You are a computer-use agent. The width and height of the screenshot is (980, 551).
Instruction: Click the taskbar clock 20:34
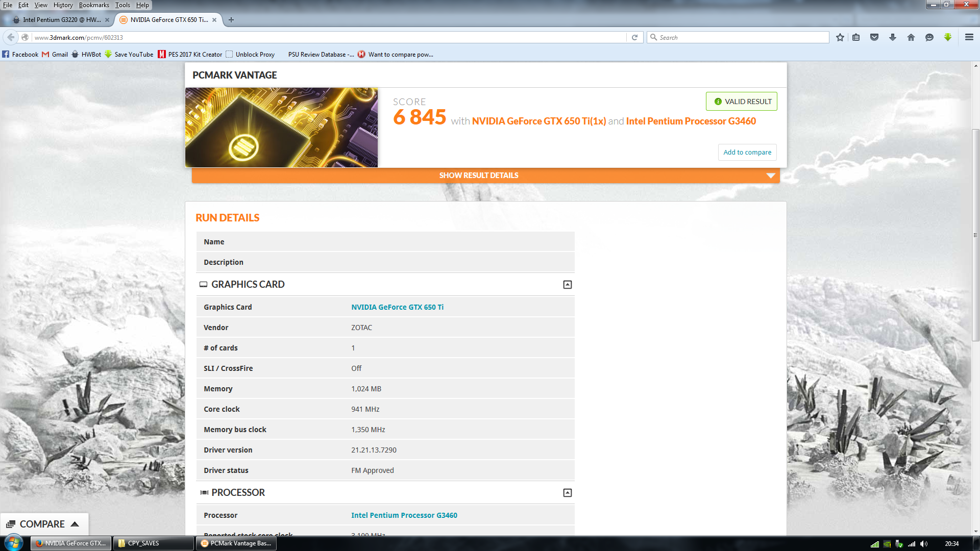pyautogui.click(x=951, y=544)
